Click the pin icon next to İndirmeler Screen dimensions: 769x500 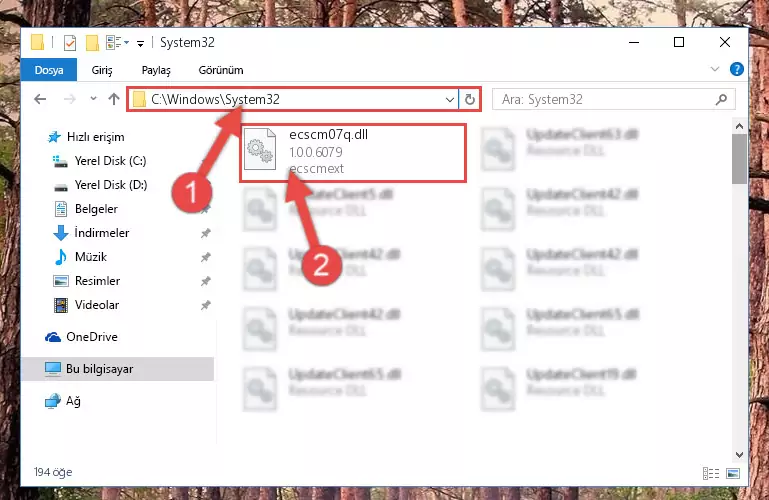pos(205,233)
